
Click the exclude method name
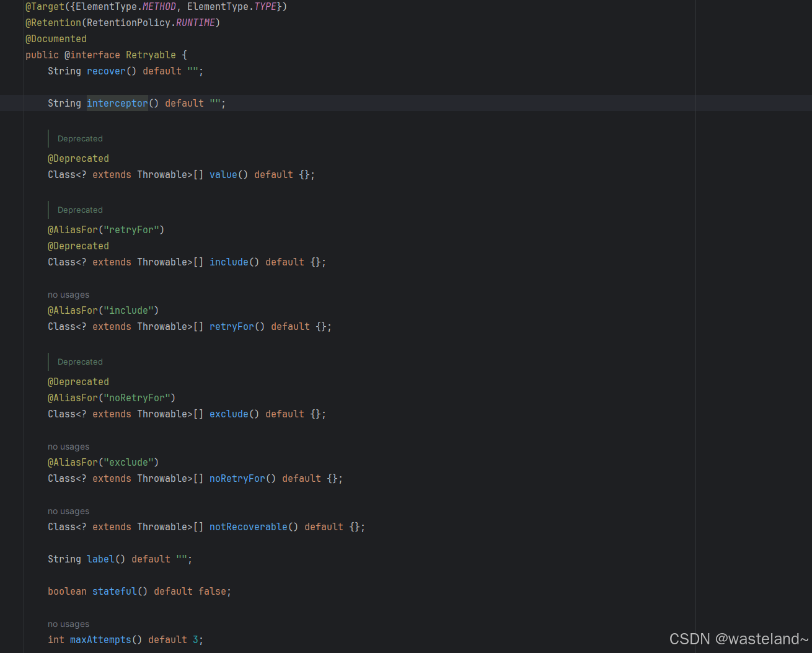click(229, 414)
